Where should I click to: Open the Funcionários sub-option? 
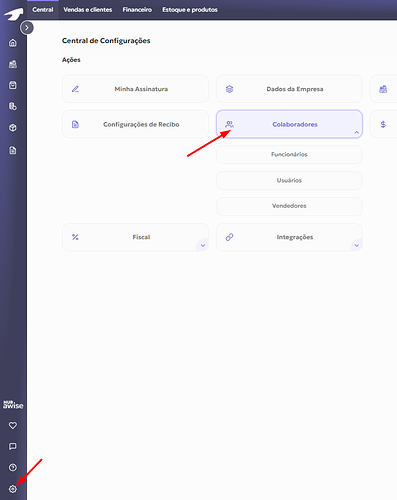289,154
